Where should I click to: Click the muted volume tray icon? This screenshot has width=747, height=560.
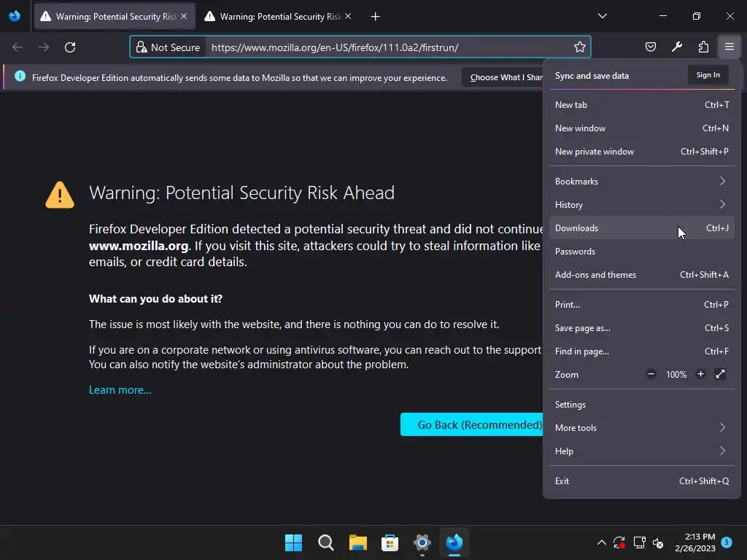point(658,542)
